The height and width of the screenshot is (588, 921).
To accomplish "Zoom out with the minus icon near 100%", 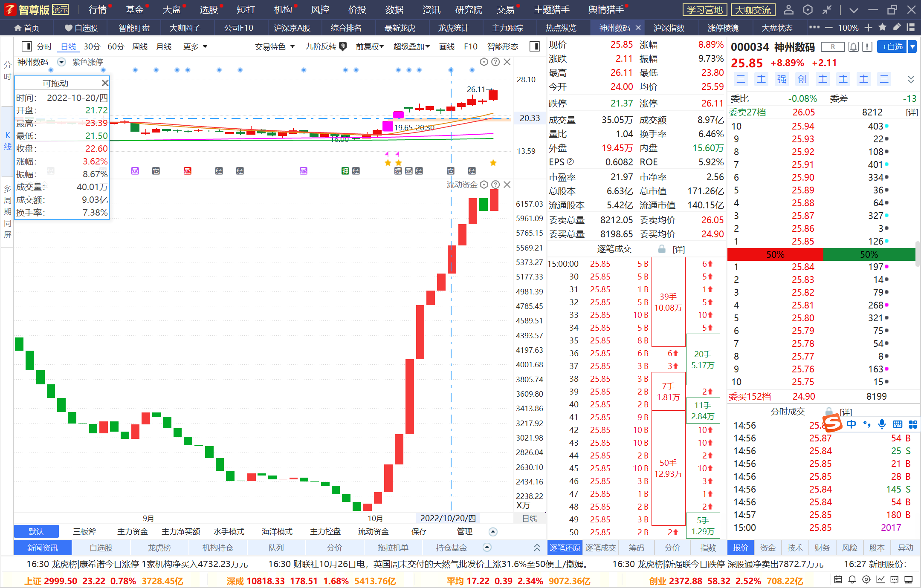I will (x=828, y=28).
